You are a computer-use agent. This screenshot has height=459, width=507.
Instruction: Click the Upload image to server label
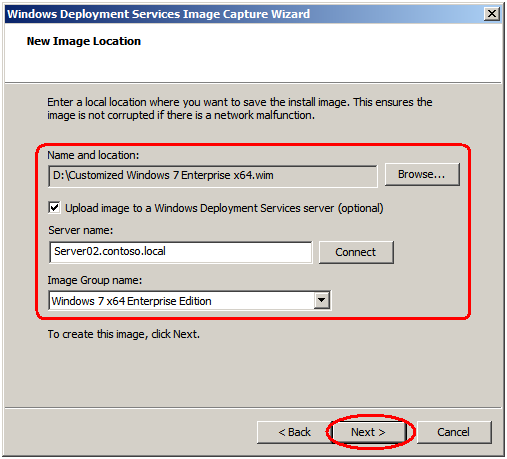224,208
